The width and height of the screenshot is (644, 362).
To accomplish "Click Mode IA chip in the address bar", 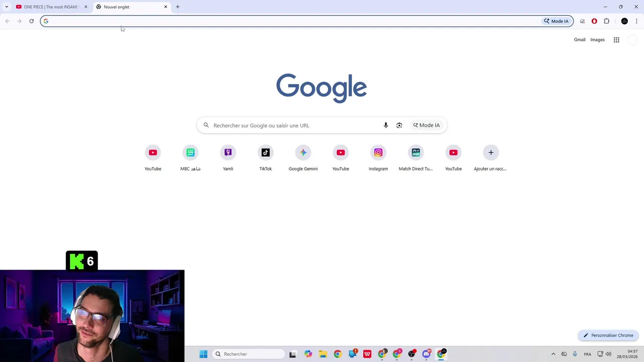I will [x=556, y=21].
